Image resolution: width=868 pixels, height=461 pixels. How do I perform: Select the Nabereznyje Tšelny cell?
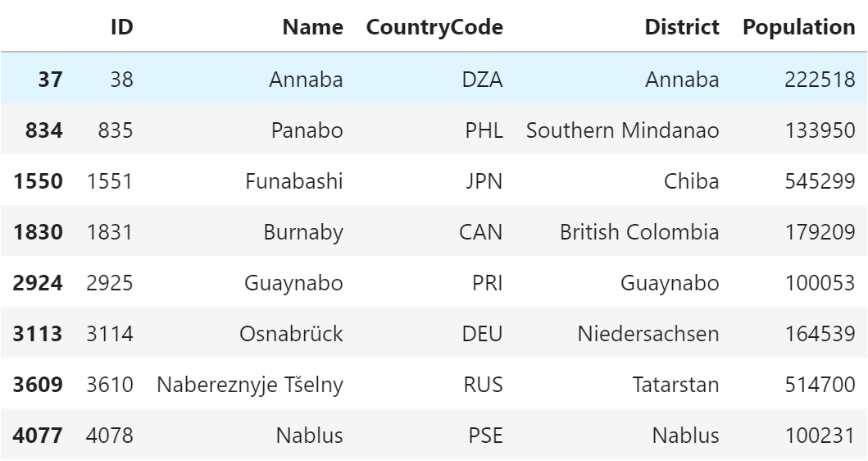[x=250, y=385]
